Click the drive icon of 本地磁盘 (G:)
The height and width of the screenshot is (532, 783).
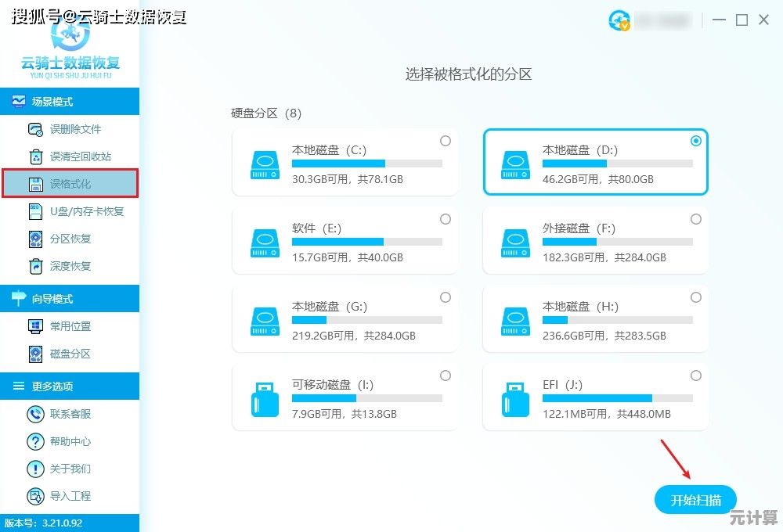tap(265, 322)
